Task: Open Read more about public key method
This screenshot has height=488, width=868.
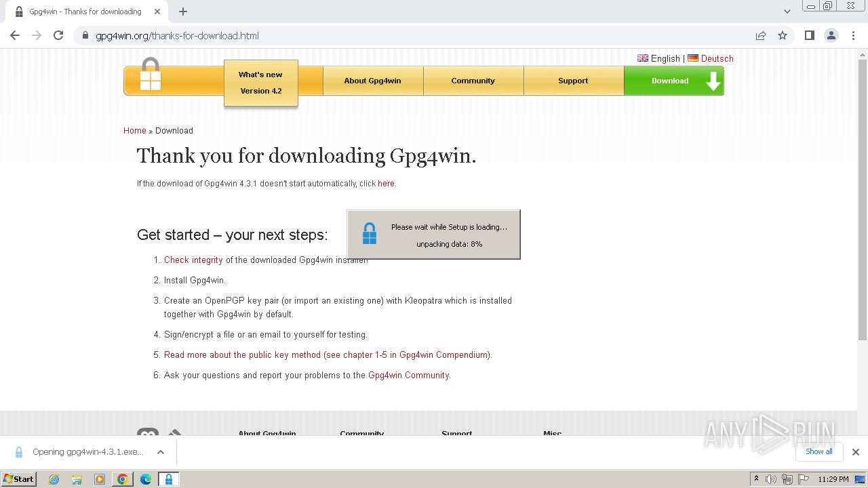Action: click(x=327, y=355)
